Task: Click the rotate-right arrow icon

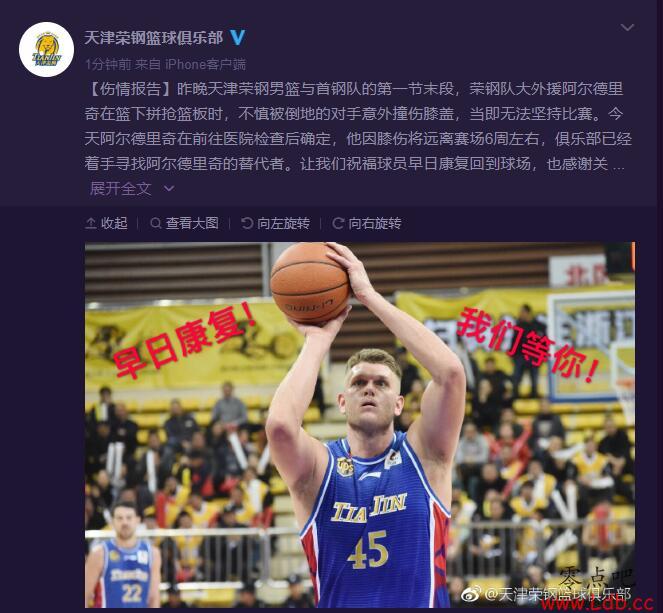Action: [x=338, y=223]
